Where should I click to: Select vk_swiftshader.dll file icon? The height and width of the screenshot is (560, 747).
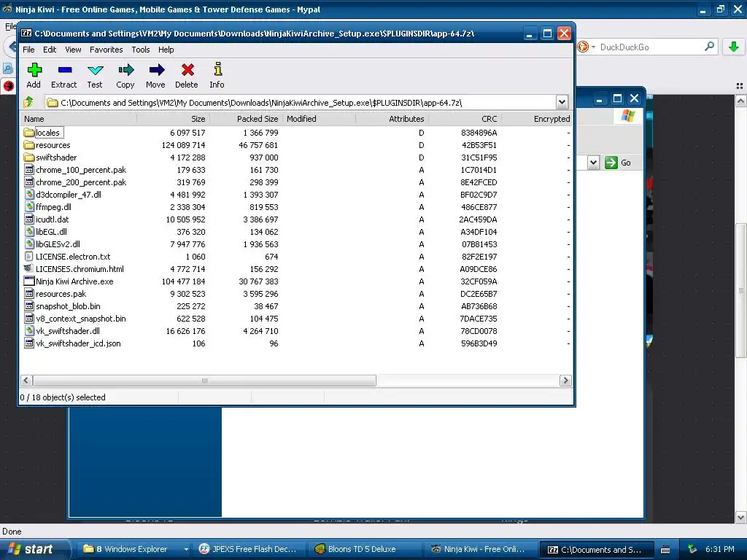tap(29, 330)
